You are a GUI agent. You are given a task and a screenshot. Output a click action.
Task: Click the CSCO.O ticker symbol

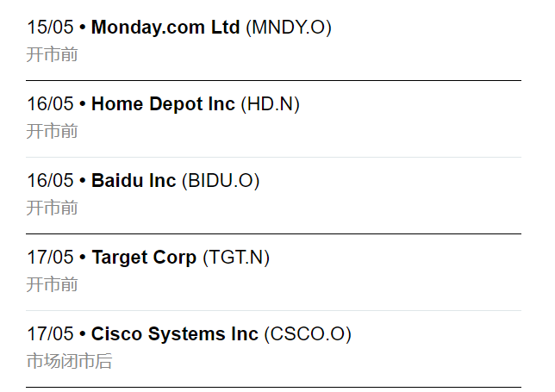[x=308, y=334]
